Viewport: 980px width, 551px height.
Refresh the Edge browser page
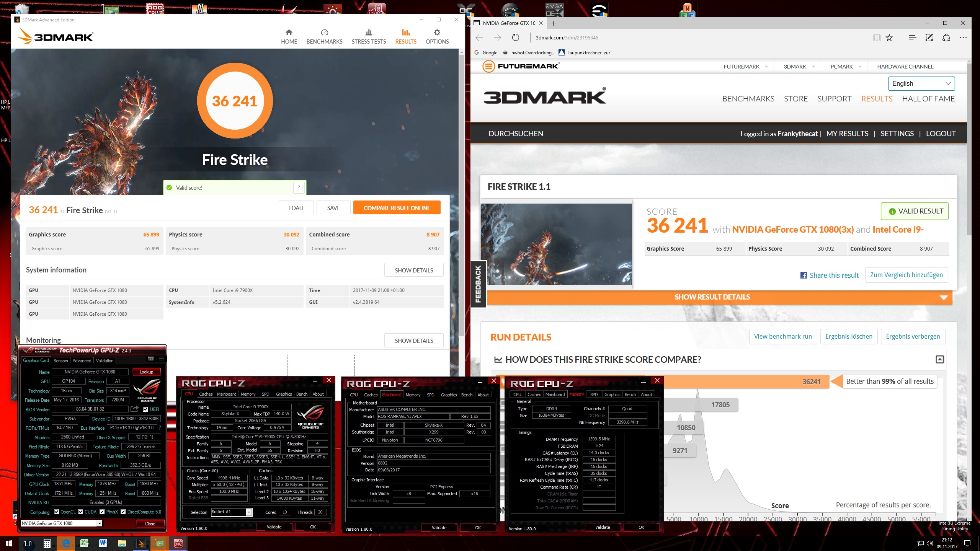516,37
